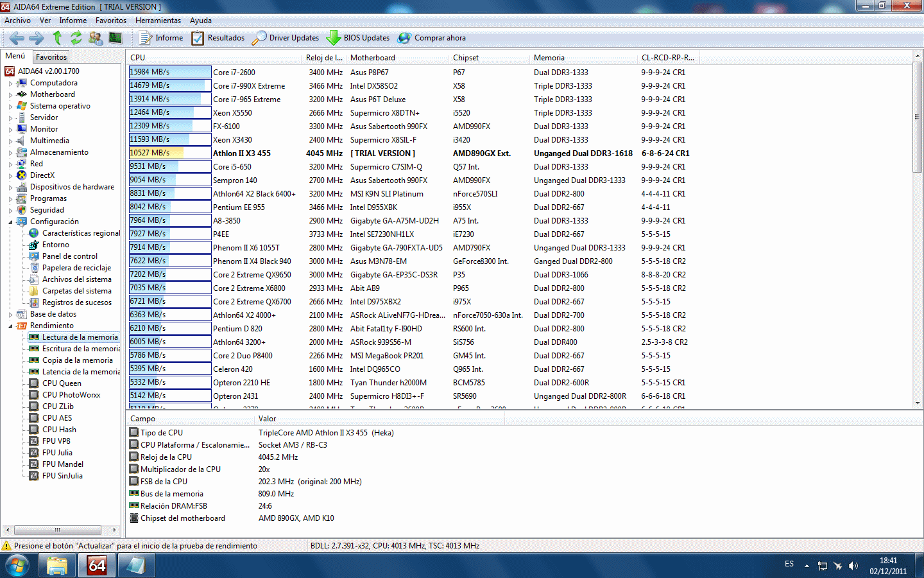Click the green monitor graph toolbar icon

point(116,38)
